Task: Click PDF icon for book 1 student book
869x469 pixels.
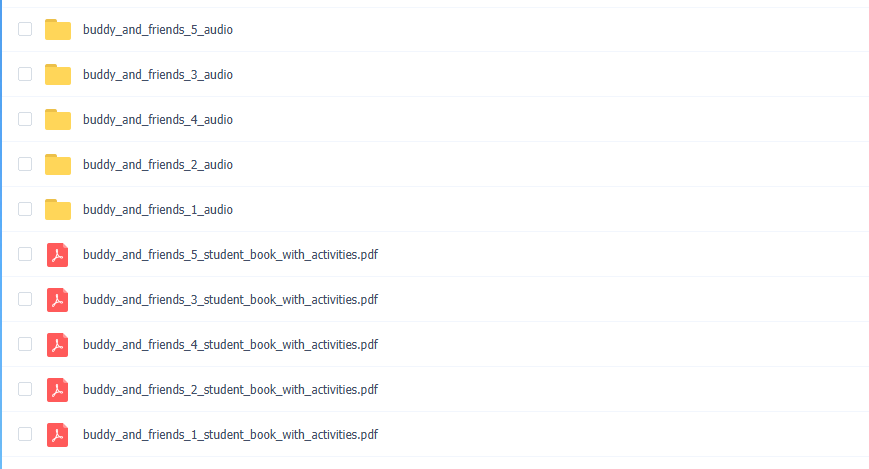Action: 58,435
